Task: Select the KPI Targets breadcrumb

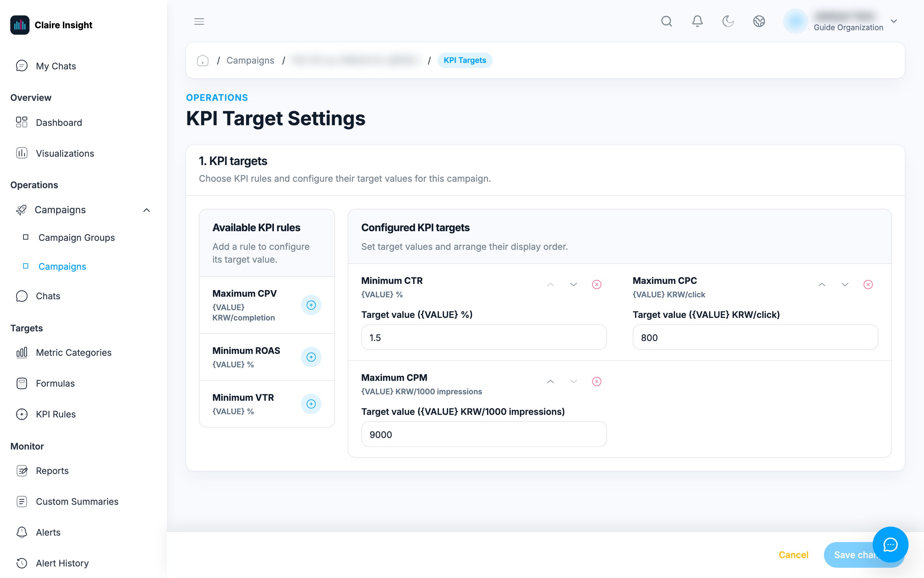Action: click(x=465, y=60)
